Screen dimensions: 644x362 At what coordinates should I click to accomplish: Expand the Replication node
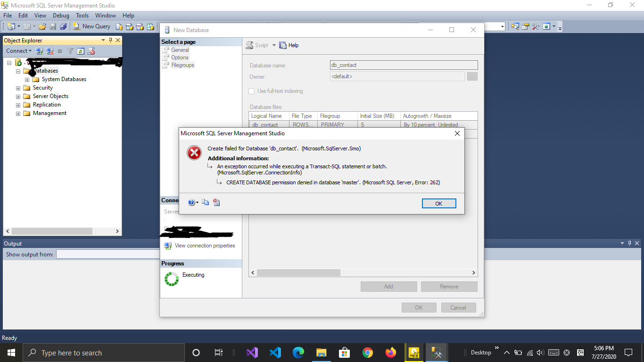[x=18, y=105]
